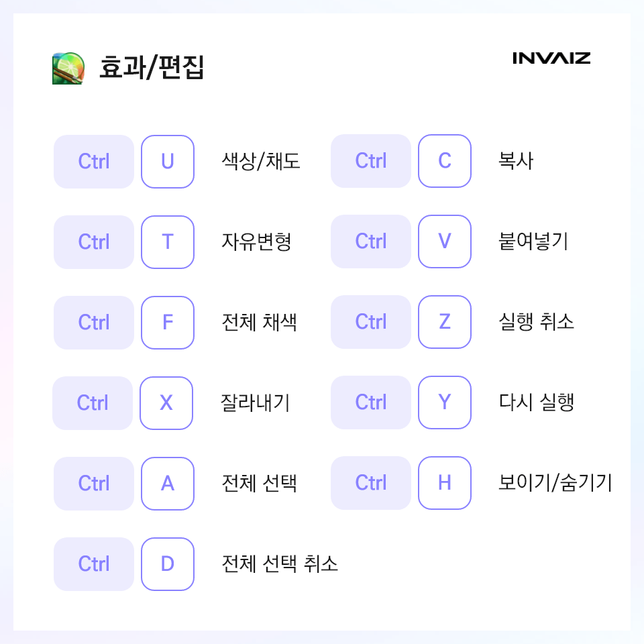Click the V key for 붙여넣기
644x644 pixels.
(445, 241)
